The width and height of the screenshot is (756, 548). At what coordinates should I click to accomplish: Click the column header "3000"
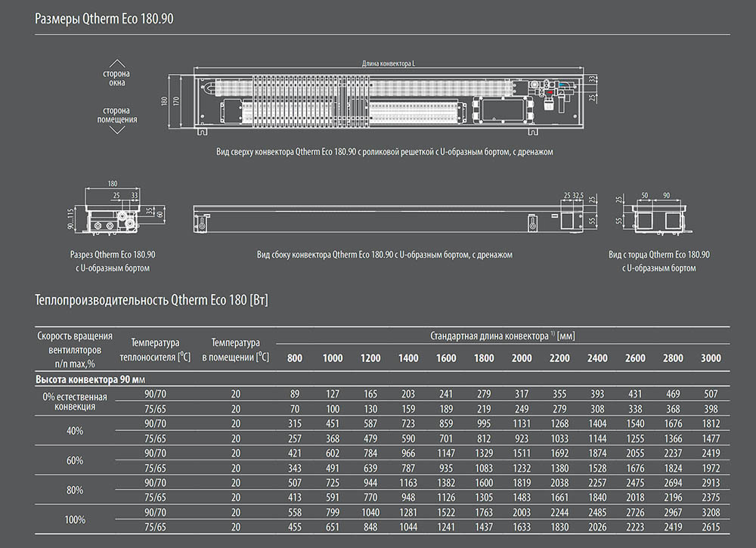[x=711, y=358]
